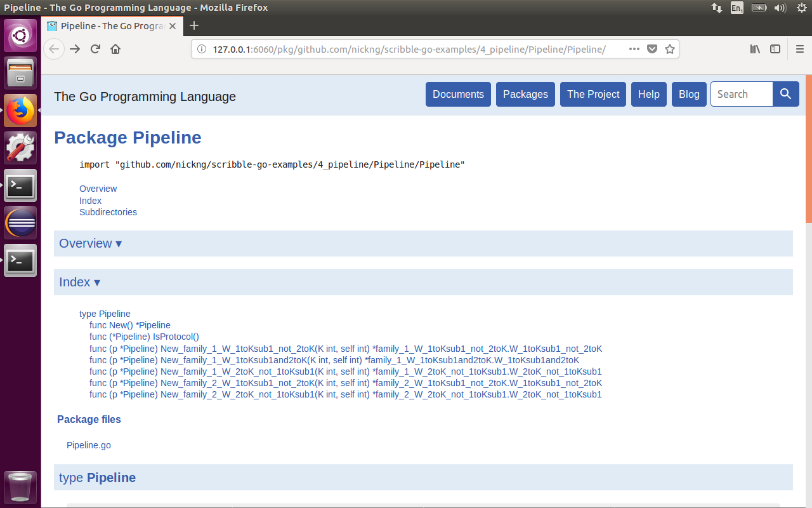Open The Project menu button
812x508 pixels.
pos(593,94)
